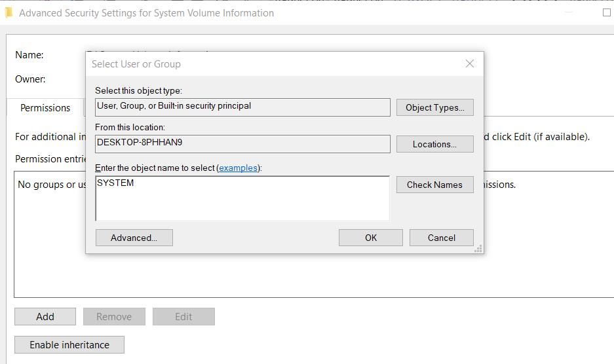
Task: Open the examples help link
Action: (238, 168)
